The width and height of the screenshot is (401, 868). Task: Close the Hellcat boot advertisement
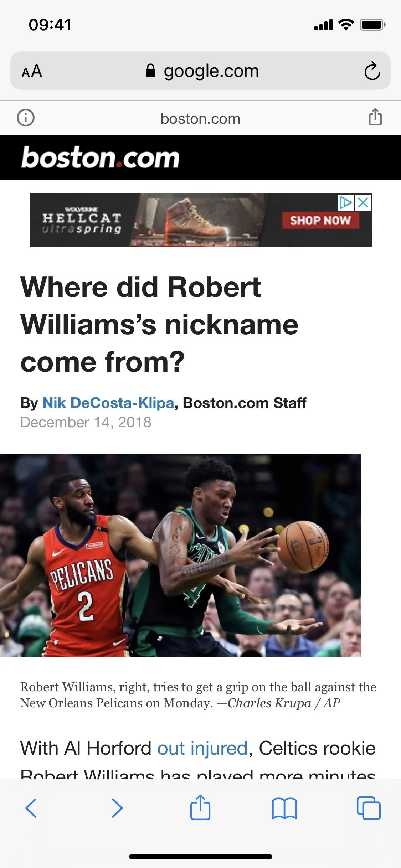[363, 202]
